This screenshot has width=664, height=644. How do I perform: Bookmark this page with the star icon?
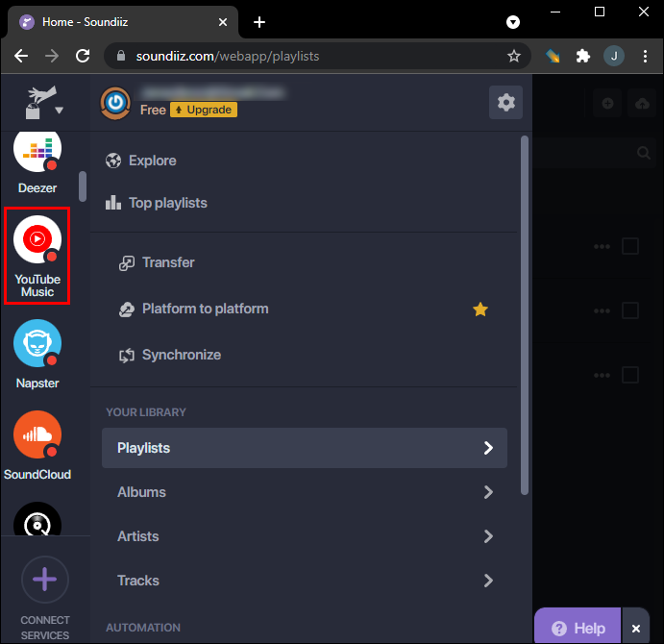pyautogui.click(x=514, y=56)
